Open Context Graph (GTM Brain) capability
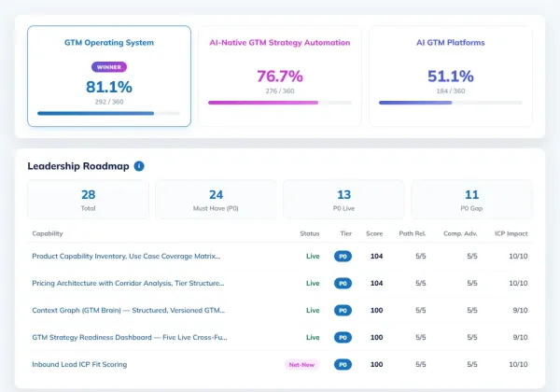 tap(128, 310)
